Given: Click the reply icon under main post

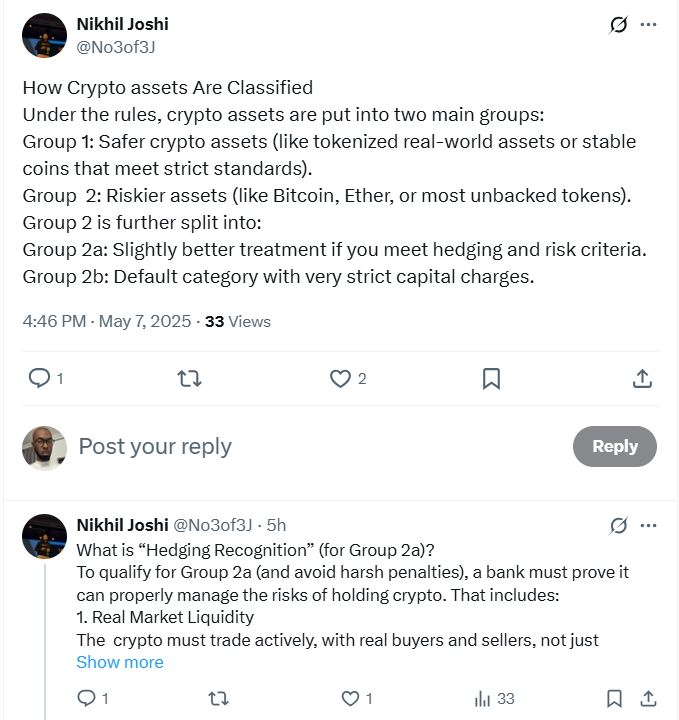Looking at the screenshot, I should click(39, 378).
